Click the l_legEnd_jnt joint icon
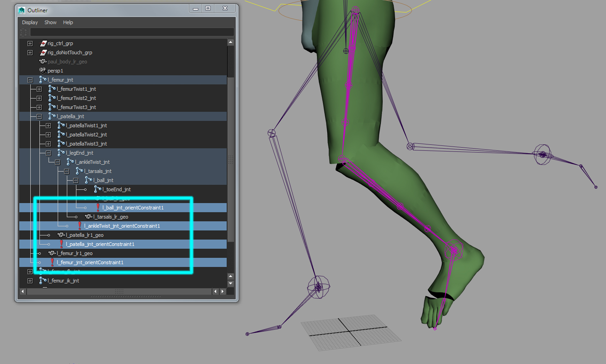 [x=61, y=153]
